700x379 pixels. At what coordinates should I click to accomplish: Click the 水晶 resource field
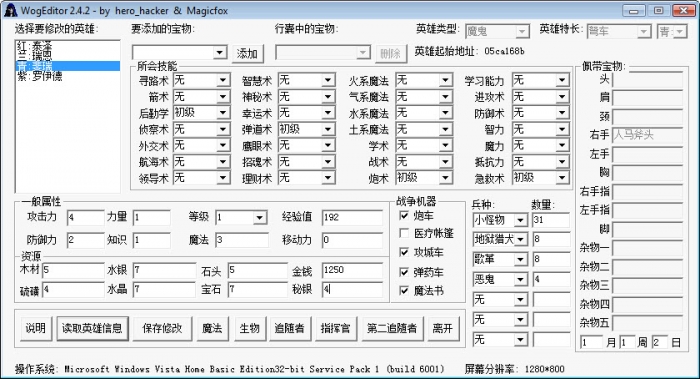click(x=164, y=290)
